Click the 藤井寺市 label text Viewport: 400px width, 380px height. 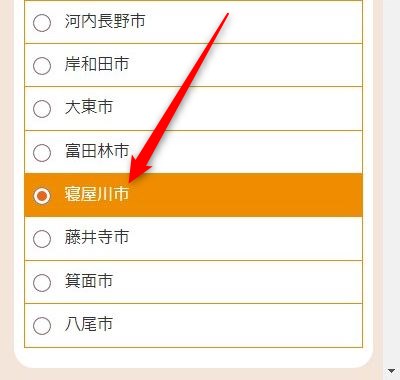point(97,237)
